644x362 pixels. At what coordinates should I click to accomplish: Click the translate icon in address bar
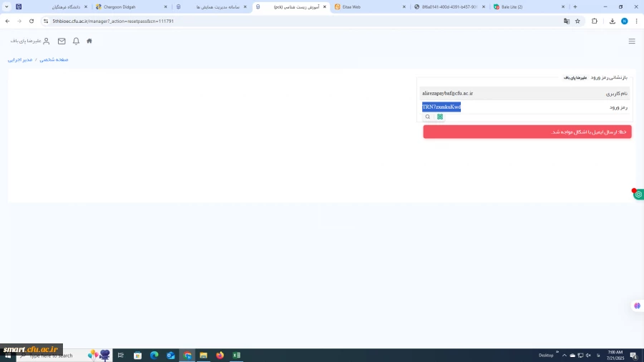(567, 21)
